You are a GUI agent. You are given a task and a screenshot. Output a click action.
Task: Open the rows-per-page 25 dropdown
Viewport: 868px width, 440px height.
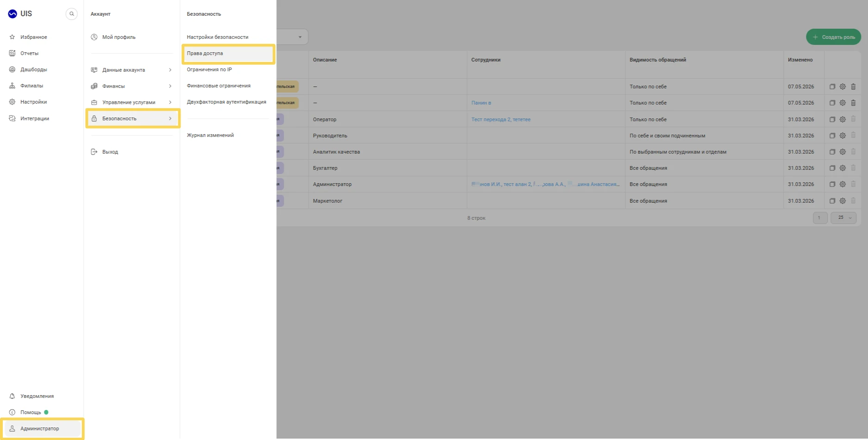coord(843,217)
